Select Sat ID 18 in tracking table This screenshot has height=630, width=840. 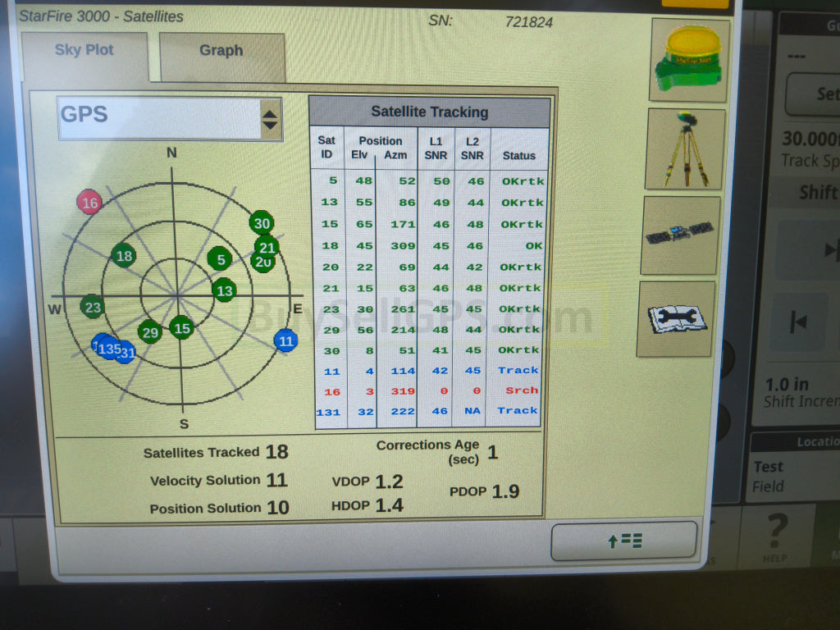[x=330, y=245]
